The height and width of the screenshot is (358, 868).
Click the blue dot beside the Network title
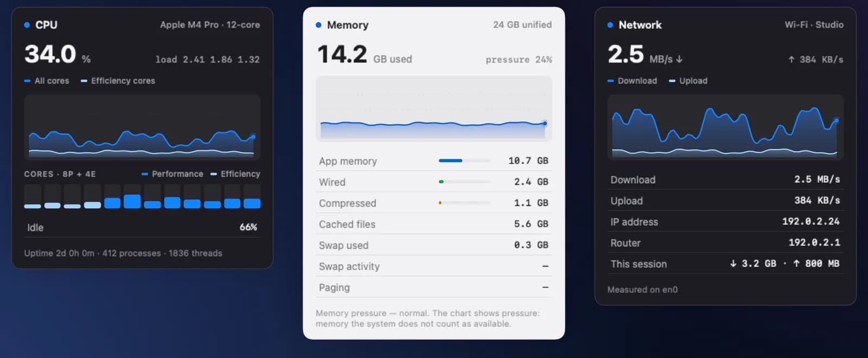pyautogui.click(x=610, y=25)
